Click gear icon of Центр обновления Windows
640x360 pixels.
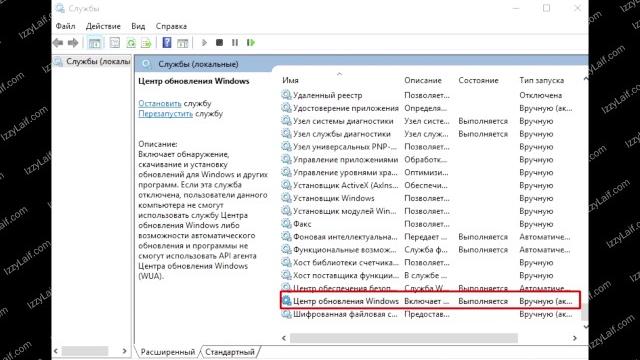[287, 301]
